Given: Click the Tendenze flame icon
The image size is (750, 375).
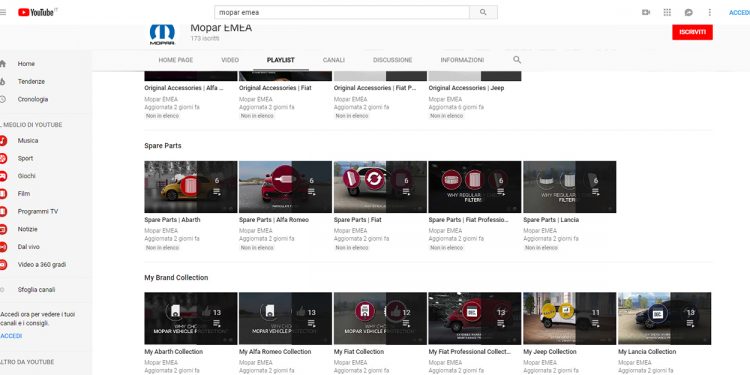Looking at the screenshot, I should coord(3,81).
